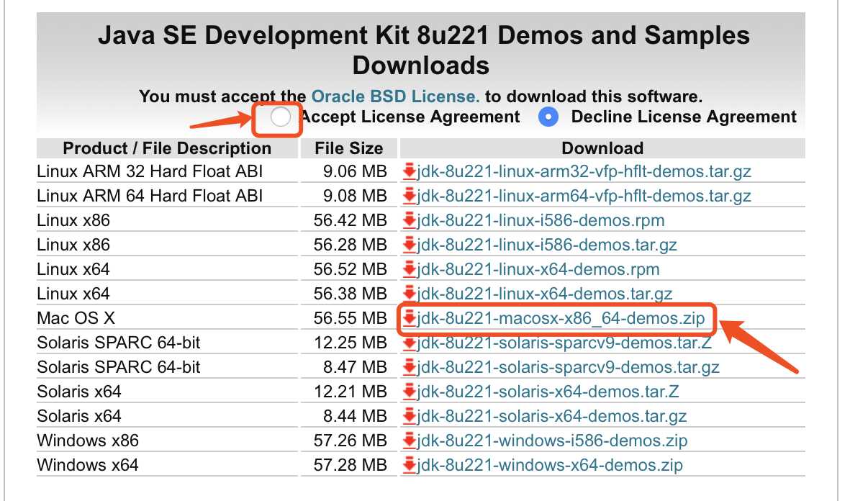
Task: Click the red arrow icon beside solaris-x64-demos.tar.Z
Action: 410,392
